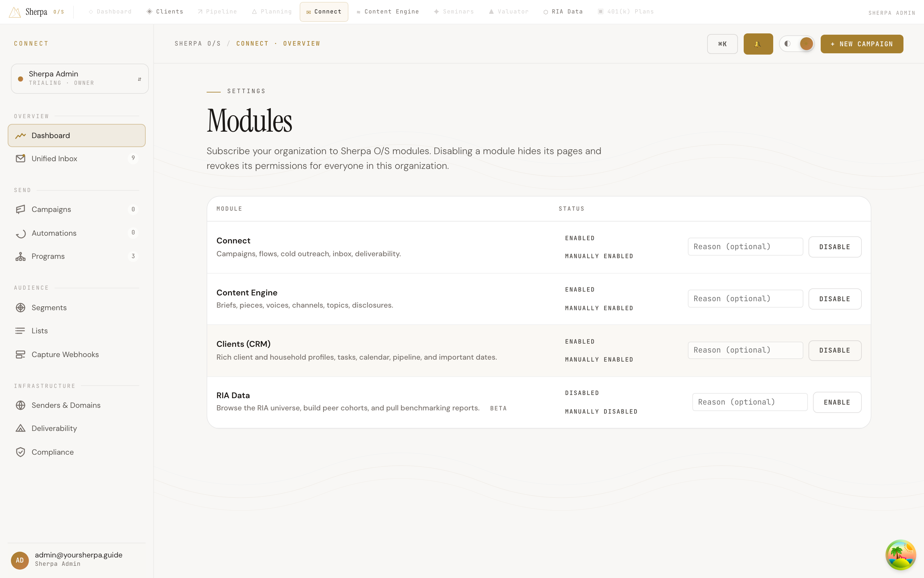The image size is (924, 578).
Task: Click the Connect row reason field
Action: 745,247
